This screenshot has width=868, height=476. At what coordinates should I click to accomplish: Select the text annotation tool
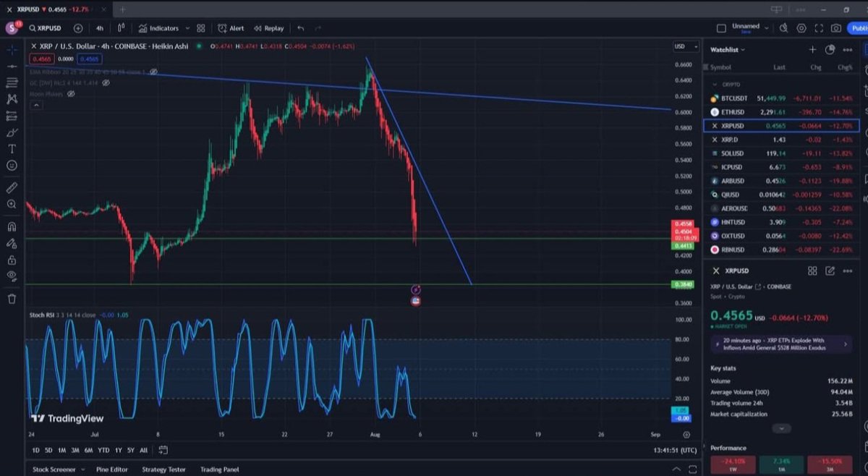point(12,148)
